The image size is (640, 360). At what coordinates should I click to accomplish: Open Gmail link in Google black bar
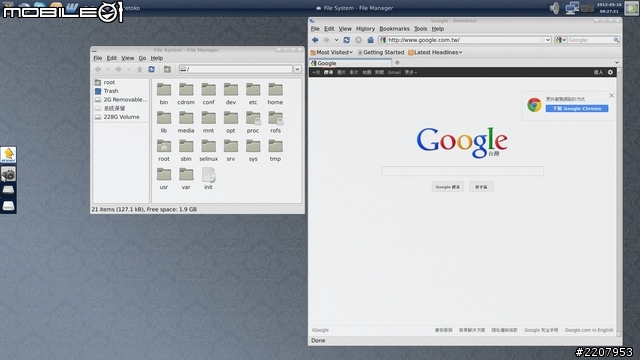394,72
